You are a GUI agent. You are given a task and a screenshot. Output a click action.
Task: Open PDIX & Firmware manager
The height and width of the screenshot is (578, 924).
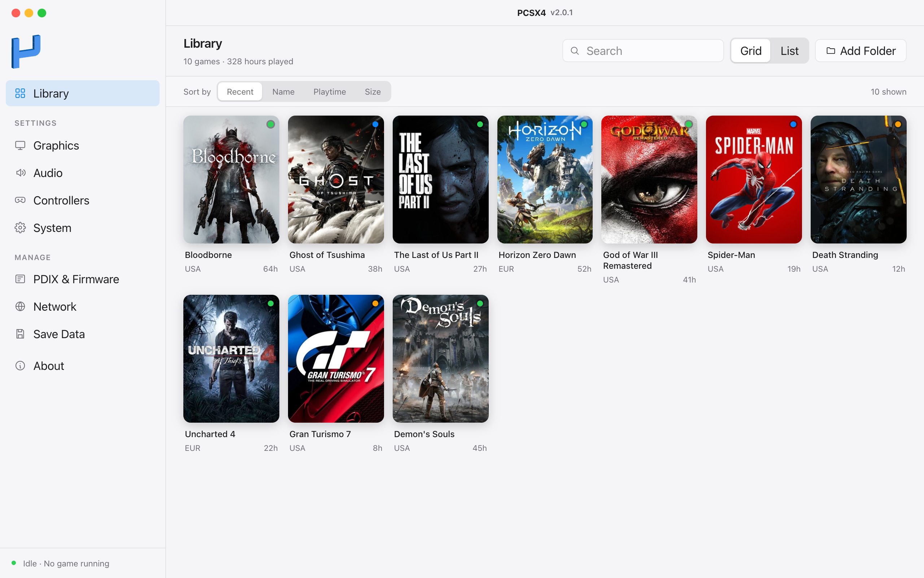pos(82,279)
